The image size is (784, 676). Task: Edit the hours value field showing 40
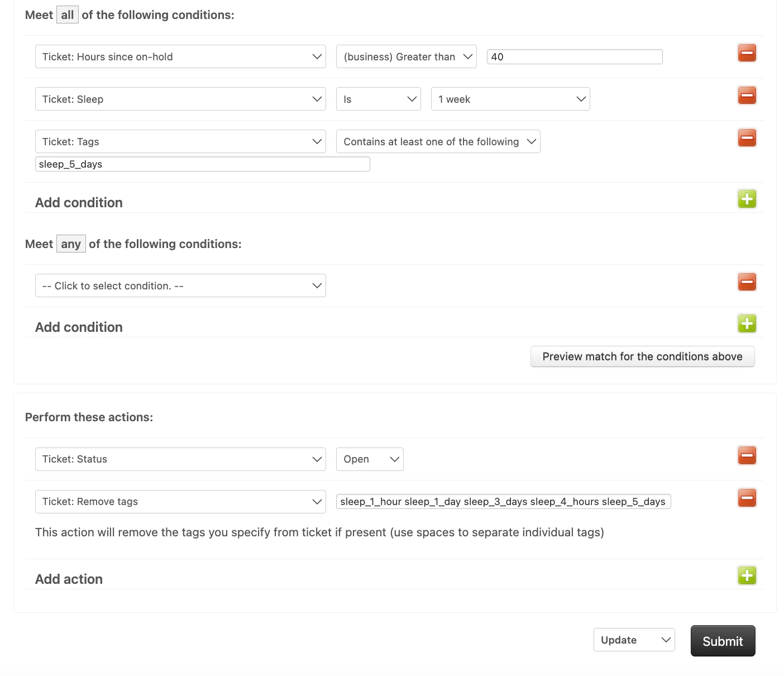pyautogui.click(x=575, y=56)
